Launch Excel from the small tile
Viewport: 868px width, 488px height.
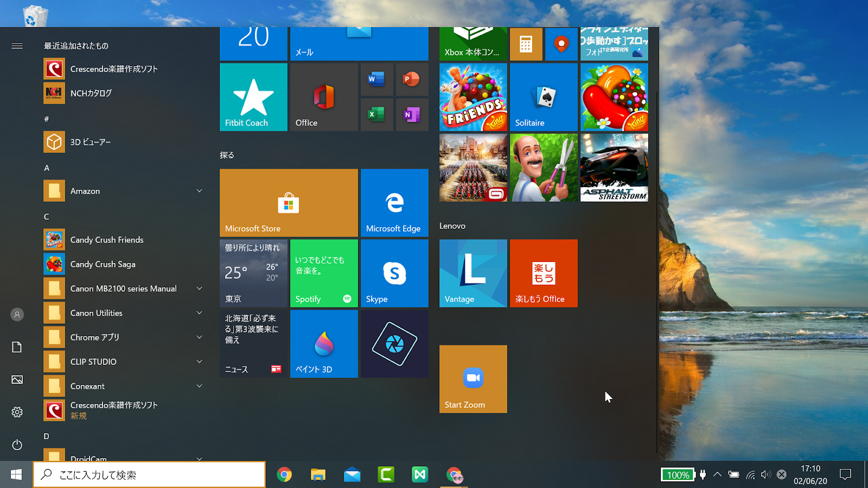(376, 115)
